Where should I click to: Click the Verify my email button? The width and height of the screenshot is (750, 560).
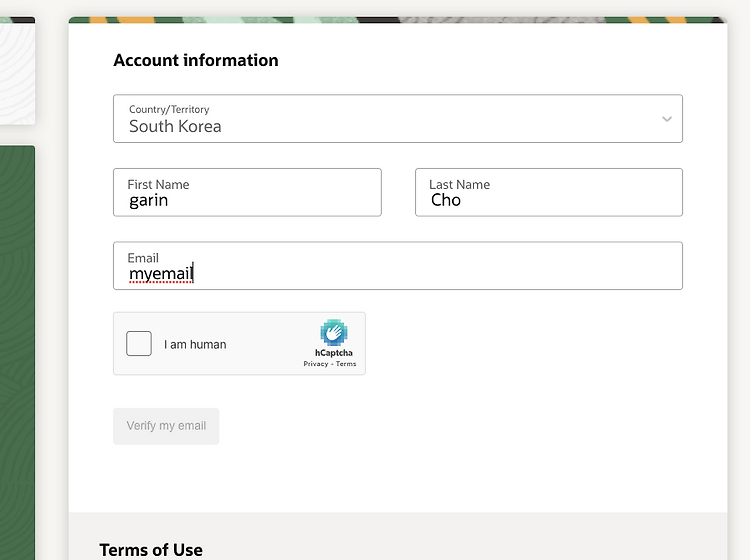[166, 426]
